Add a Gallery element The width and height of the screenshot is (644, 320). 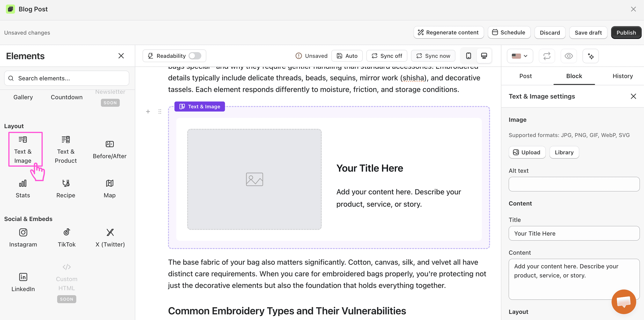click(x=23, y=97)
